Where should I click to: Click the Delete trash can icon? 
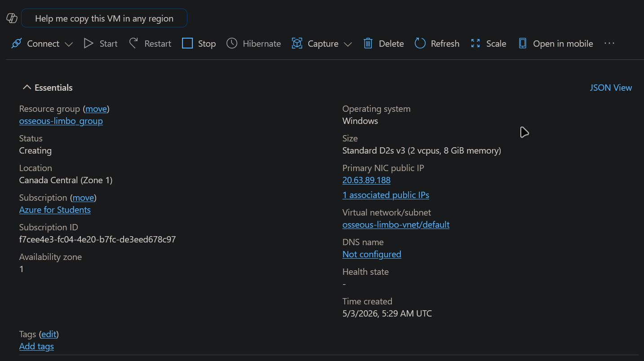click(368, 44)
